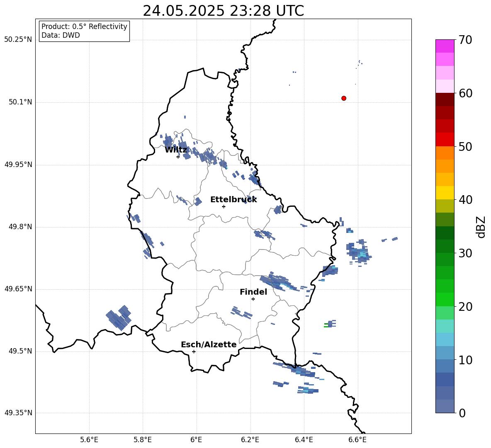This screenshot has width=491, height=448.
Task: Click the 49.65°N latitude label
Action: click(x=18, y=288)
